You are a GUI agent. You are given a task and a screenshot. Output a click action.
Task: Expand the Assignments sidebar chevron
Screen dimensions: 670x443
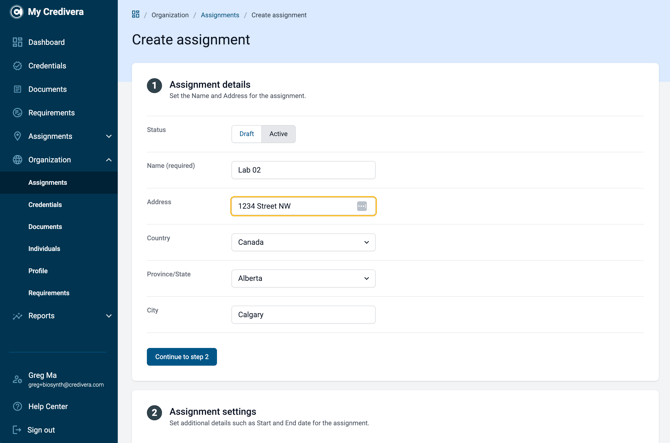tap(109, 136)
